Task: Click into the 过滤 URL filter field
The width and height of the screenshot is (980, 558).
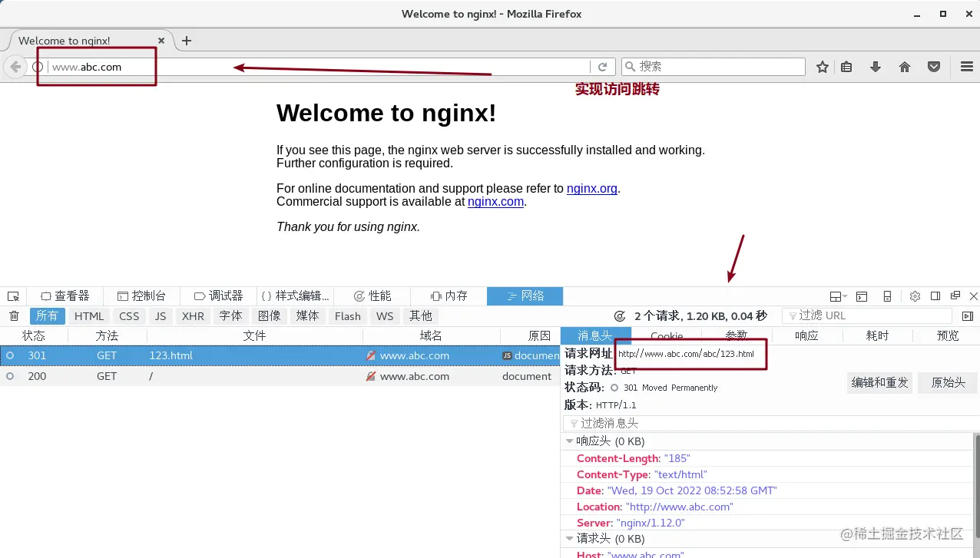Action: [x=867, y=316]
